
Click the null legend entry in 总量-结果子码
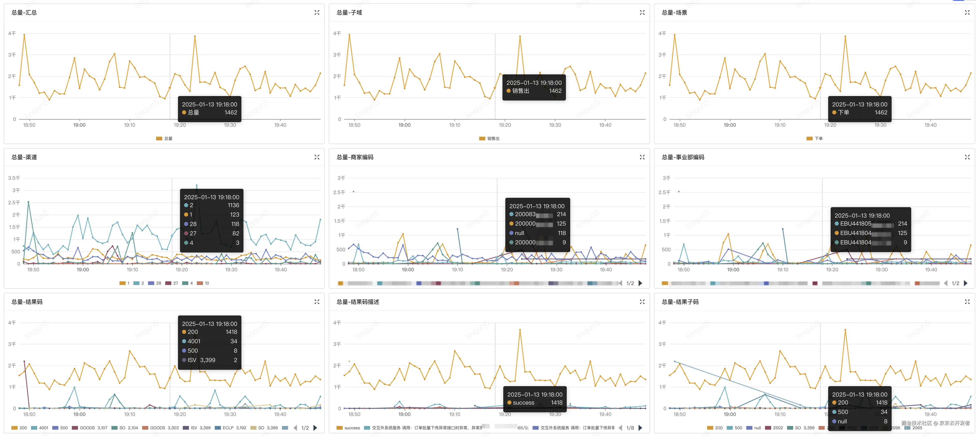pos(757,428)
